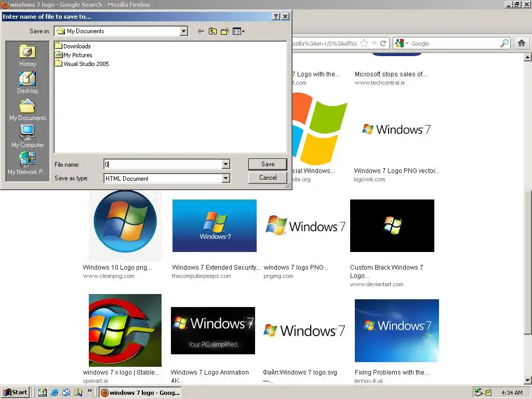The height and width of the screenshot is (399, 532).
Task: Open windows 7 x logo openart.ai thumbnail
Action: point(125,330)
